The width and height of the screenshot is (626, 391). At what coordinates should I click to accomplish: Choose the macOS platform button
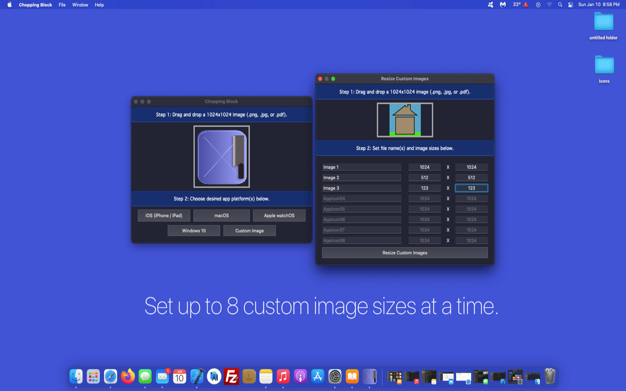click(x=222, y=215)
